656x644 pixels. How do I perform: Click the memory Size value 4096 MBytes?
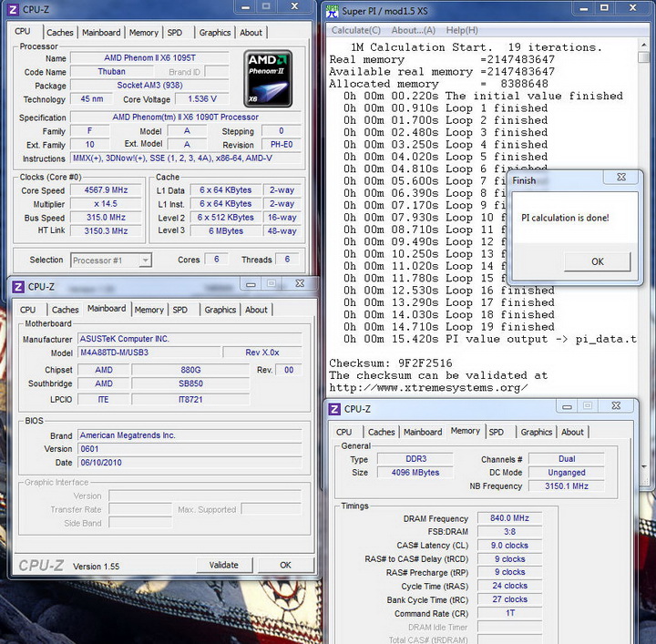[415, 473]
